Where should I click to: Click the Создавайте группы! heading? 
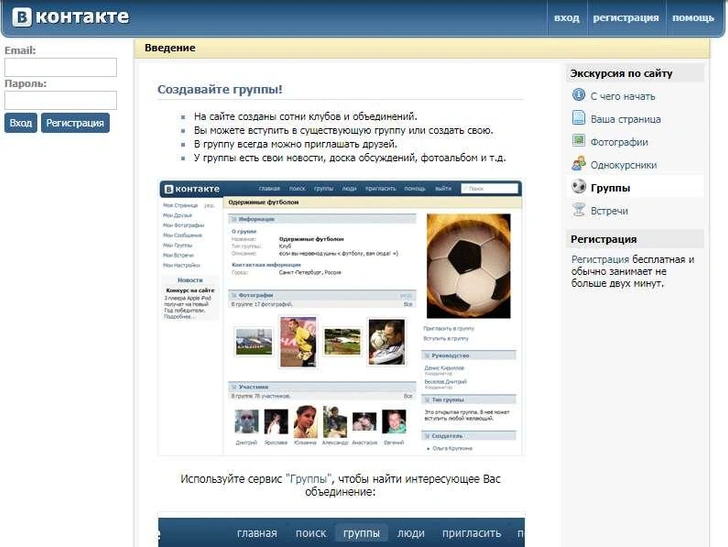(220, 89)
